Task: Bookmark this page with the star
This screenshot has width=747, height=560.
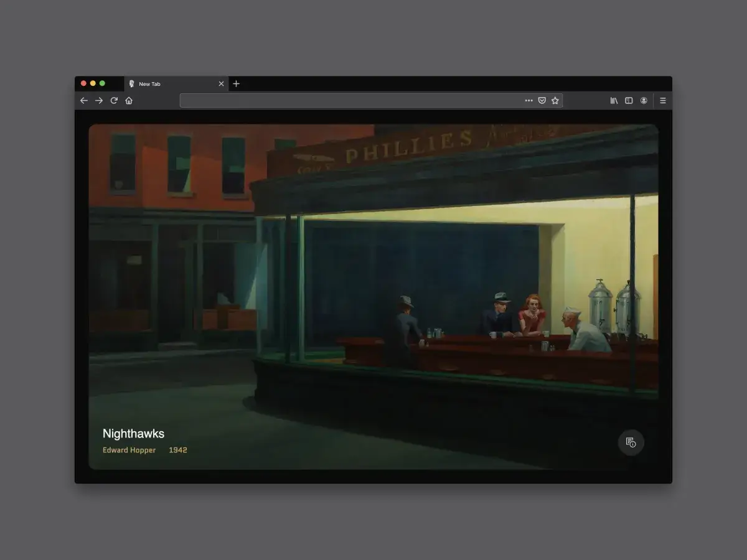Action: 555,100
